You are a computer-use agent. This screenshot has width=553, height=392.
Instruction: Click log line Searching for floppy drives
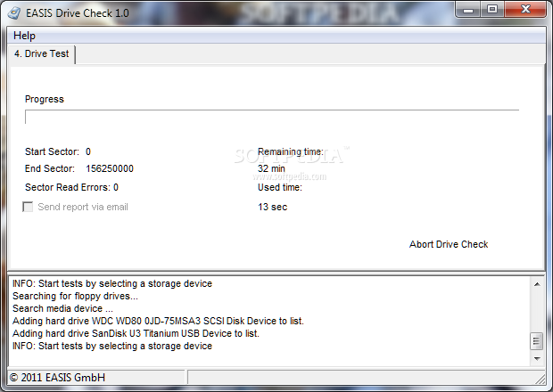click(75, 296)
